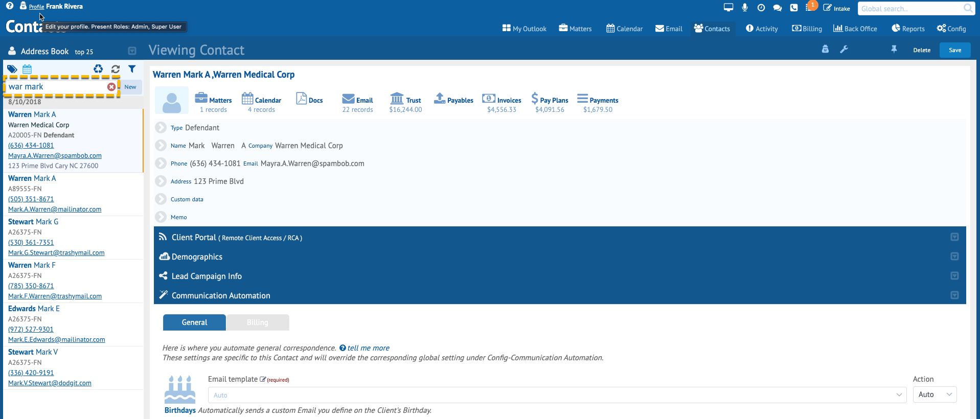Open the Config menu

coord(951,29)
